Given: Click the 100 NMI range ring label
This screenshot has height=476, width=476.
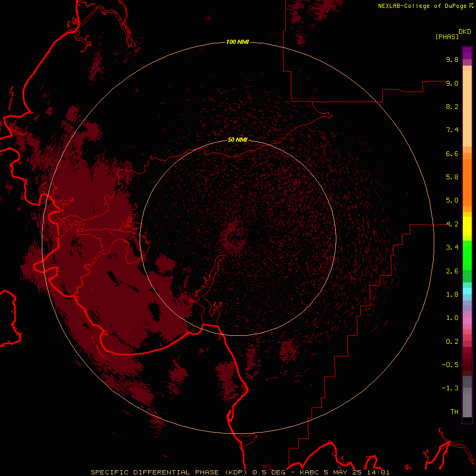Looking at the screenshot, I should [x=237, y=42].
